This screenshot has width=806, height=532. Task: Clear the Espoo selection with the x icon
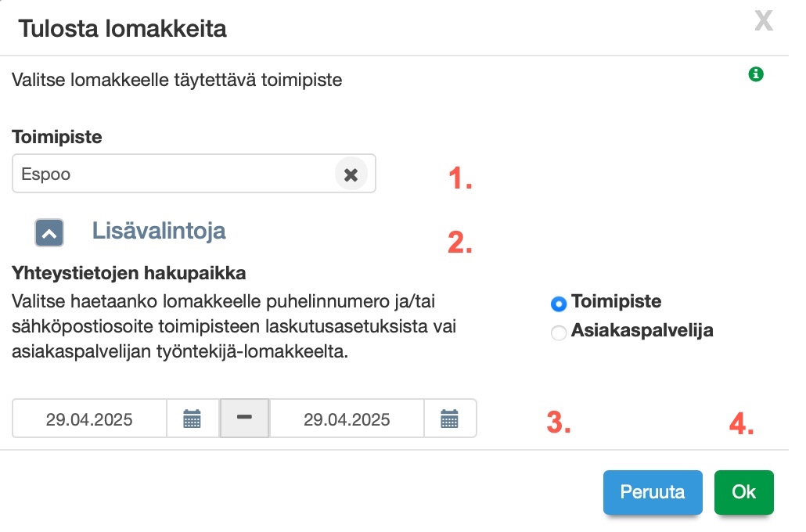351,174
